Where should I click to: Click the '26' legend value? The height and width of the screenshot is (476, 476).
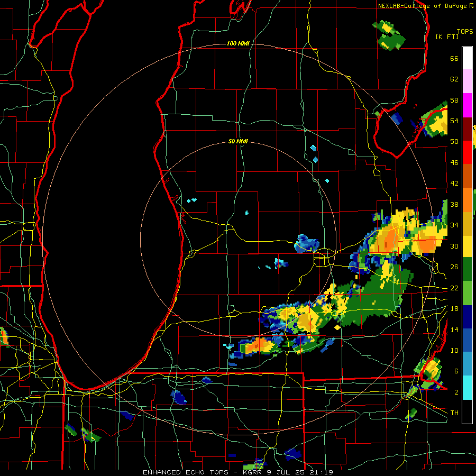tap(454, 267)
